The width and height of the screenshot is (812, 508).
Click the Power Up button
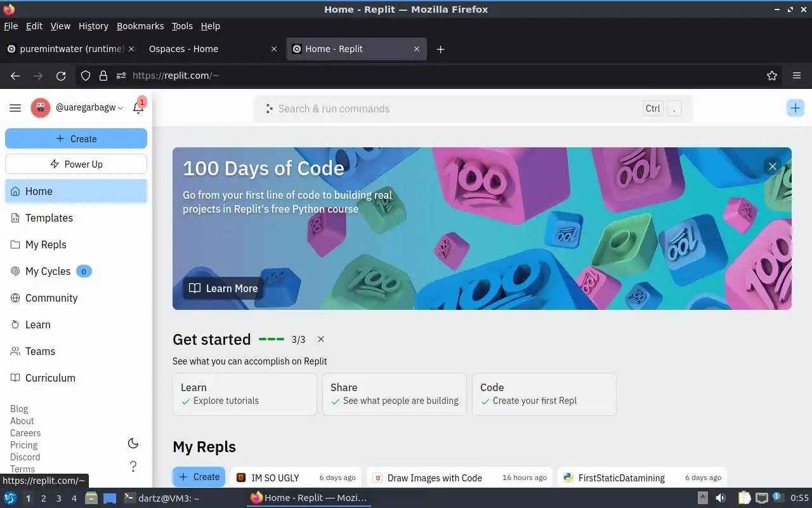(76, 164)
